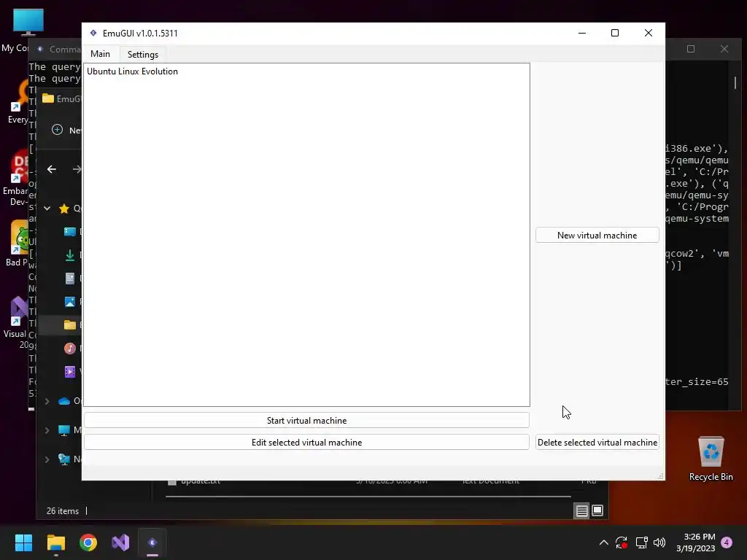Open Recycle Bin on desktop
The height and width of the screenshot is (560, 747).
tap(711, 459)
